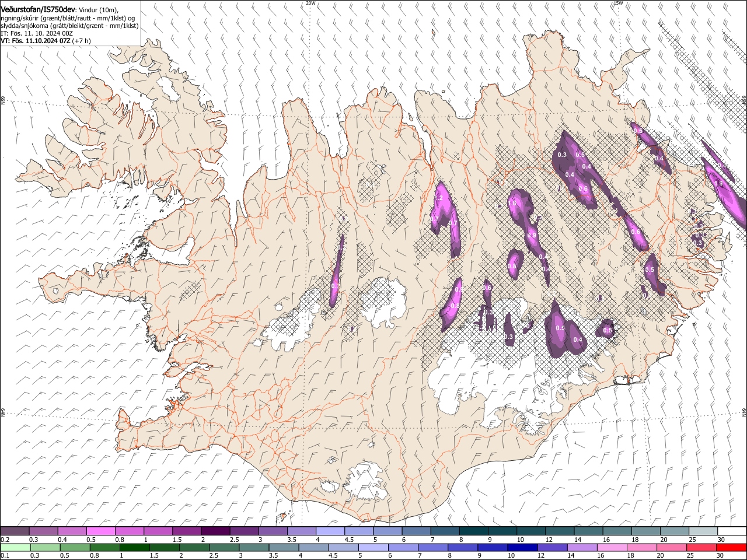
Task: Click the 3–3.5 swatch in the purple legend row
Action: (x=273, y=531)
